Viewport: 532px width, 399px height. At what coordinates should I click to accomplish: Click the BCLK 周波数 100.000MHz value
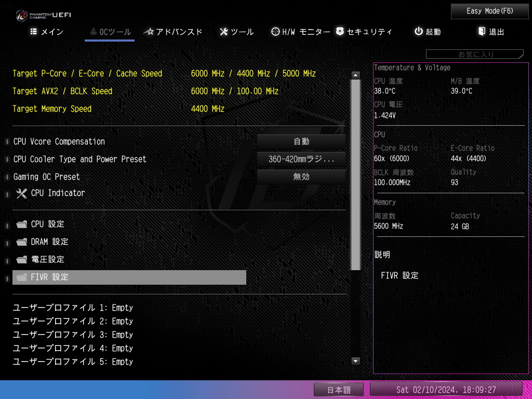pyautogui.click(x=392, y=182)
